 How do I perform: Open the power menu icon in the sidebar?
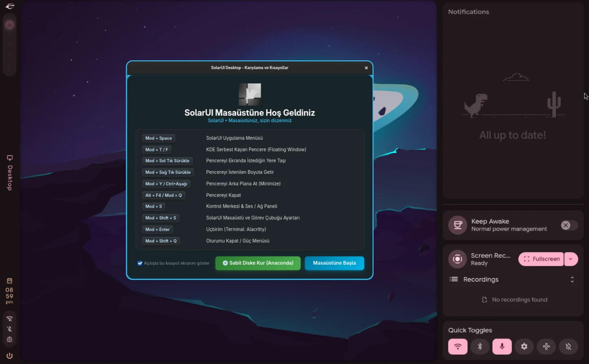[x=9, y=355]
